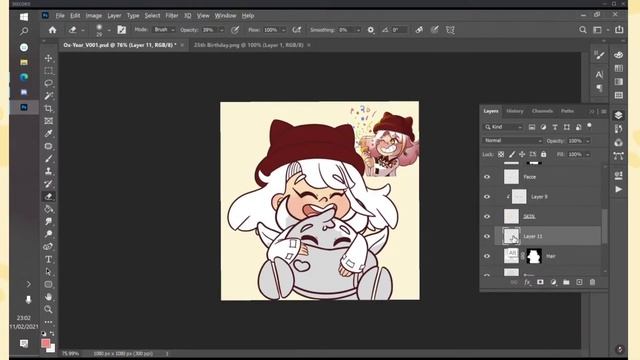Select the Crop tool
The width and height of the screenshot is (640, 360).
(x=49, y=109)
